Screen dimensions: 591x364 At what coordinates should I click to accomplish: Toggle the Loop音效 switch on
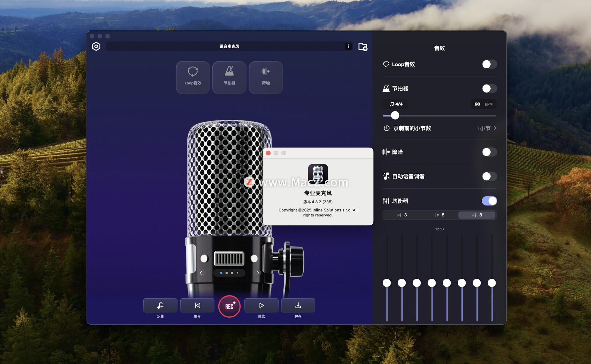489,64
